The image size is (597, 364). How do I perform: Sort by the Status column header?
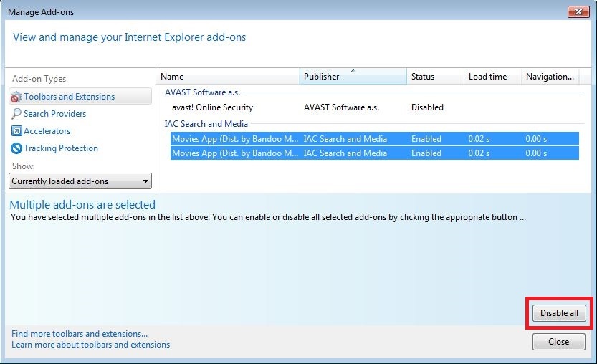(436, 77)
